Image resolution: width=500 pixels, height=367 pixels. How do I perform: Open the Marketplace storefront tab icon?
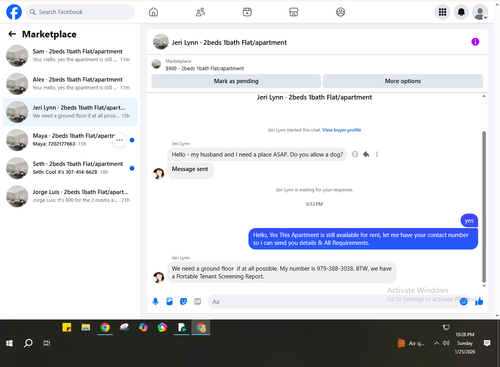click(x=294, y=12)
